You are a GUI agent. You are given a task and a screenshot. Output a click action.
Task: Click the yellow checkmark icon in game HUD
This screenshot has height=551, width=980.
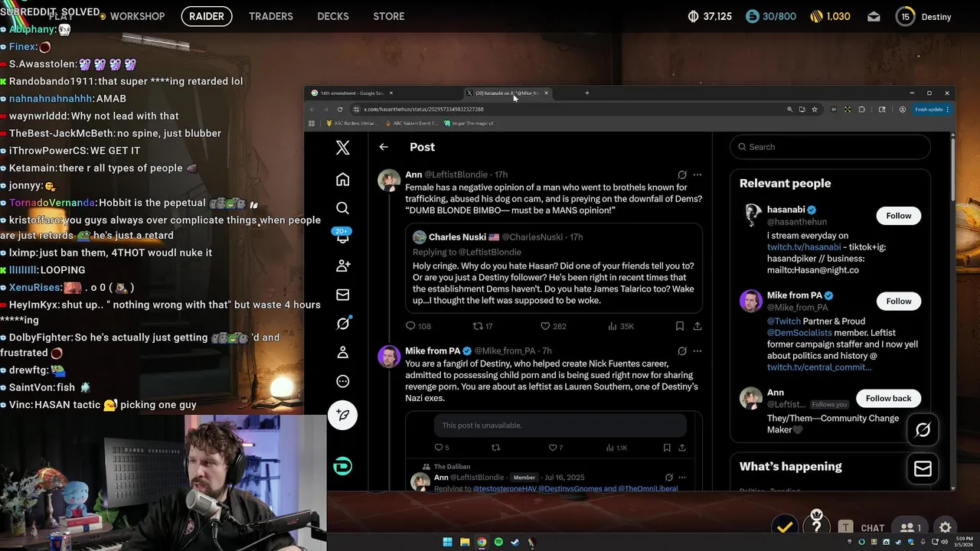[x=784, y=527]
